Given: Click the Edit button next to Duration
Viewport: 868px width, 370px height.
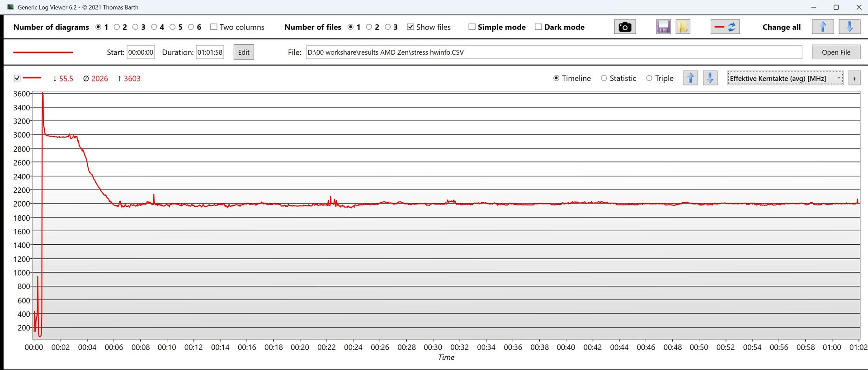Looking at the screenshot, I should click(243, 52).
